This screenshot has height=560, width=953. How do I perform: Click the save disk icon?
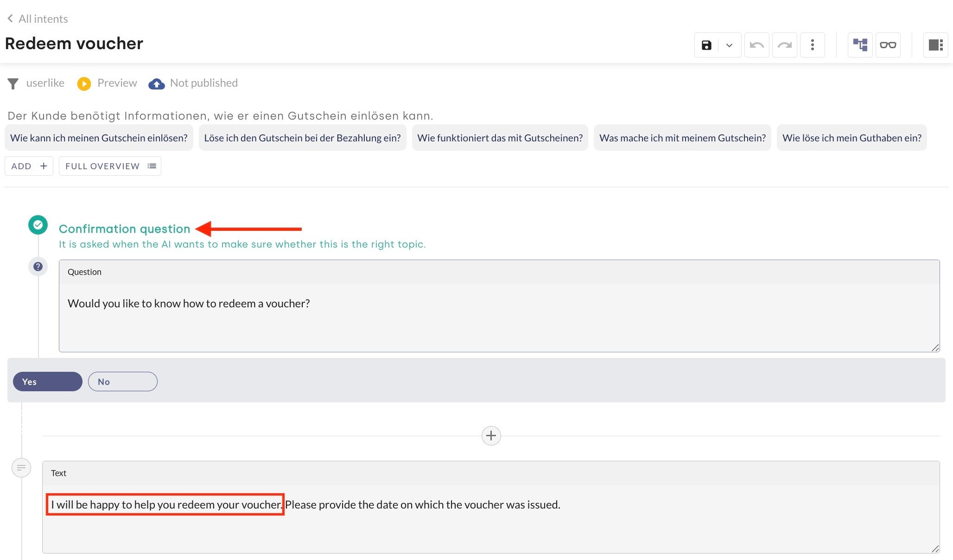pyautogui.click(x=706, y=45)
